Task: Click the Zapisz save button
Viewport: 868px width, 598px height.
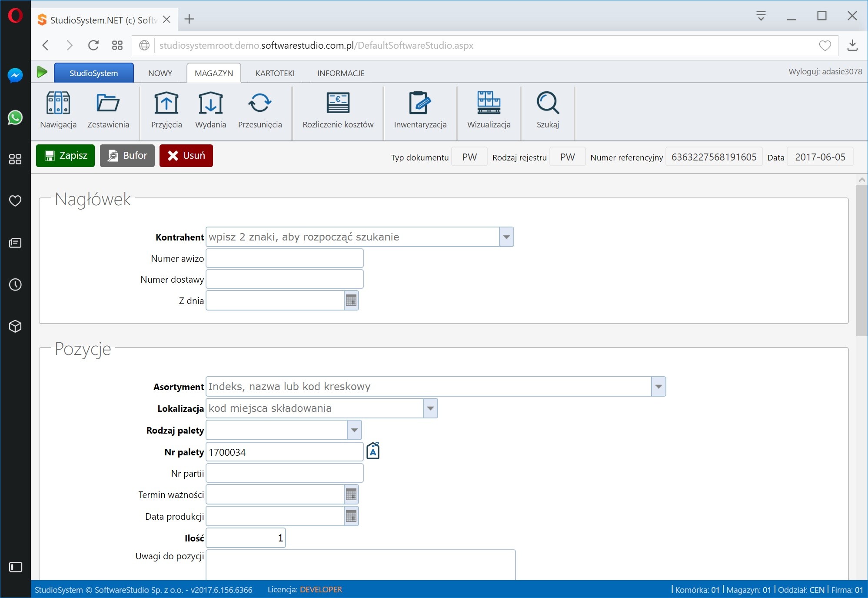Action: [65, 156]
